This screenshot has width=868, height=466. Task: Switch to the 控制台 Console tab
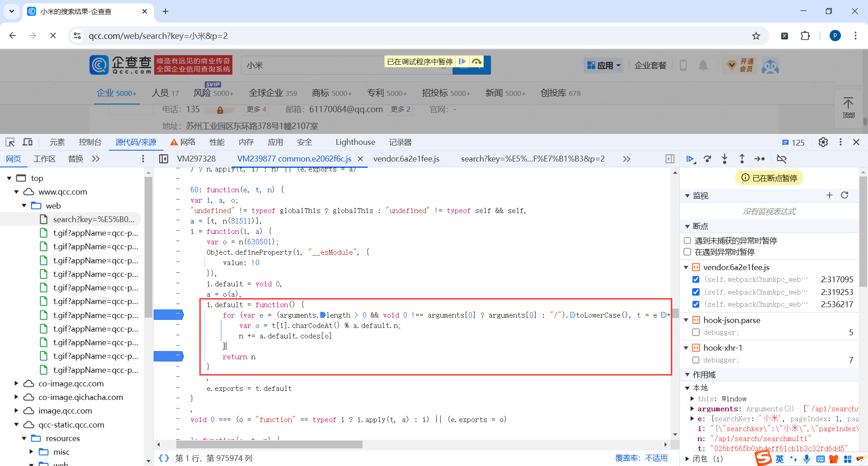pos(90,142)
